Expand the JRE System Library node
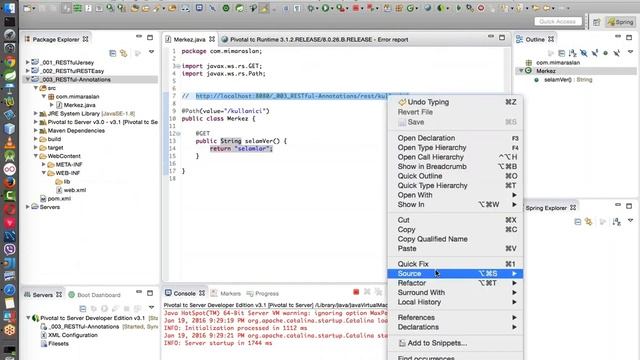This screenshot has width=640, height=360. 36,113
